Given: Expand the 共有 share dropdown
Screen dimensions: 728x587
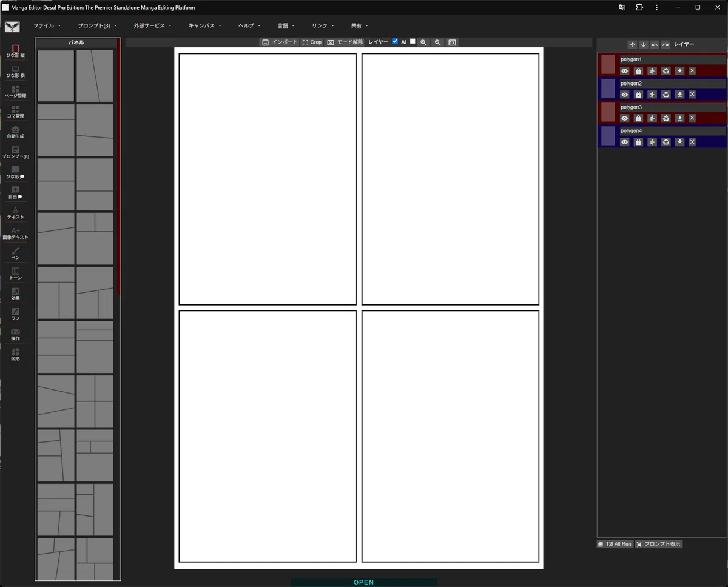Looking at the screenshot, I should point(359,26).
